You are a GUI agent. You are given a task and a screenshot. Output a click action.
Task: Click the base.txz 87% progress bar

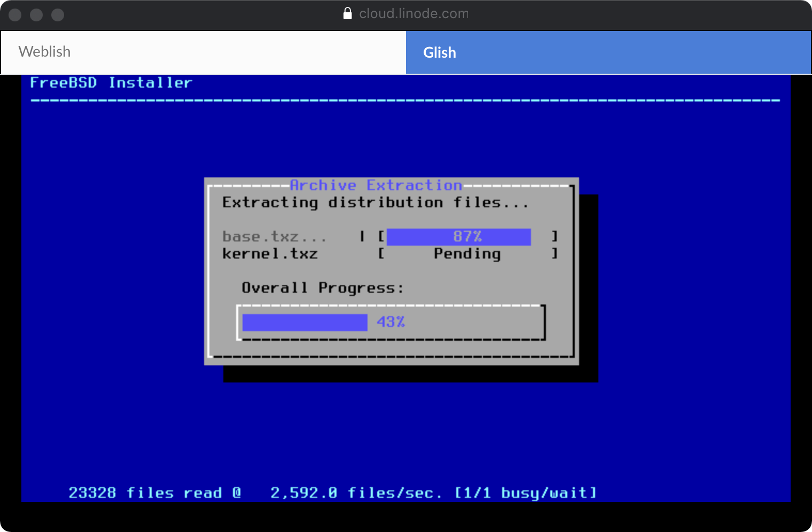[x=458, y=237]
